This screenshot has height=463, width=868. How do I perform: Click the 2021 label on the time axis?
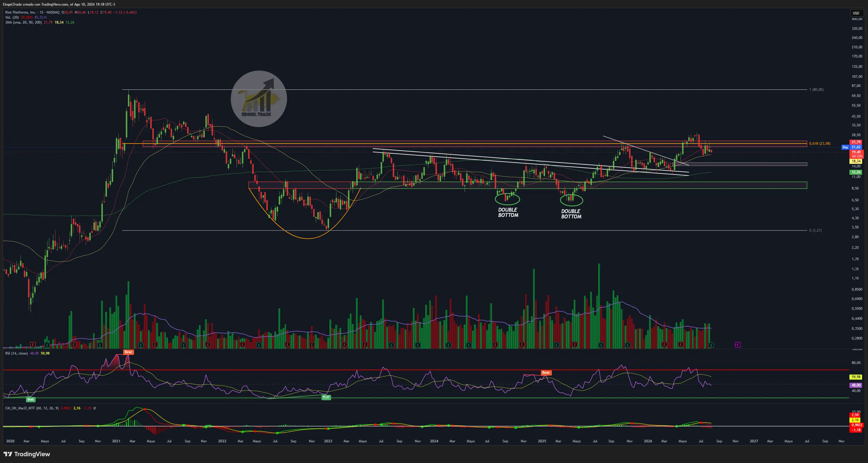point(116,441)
